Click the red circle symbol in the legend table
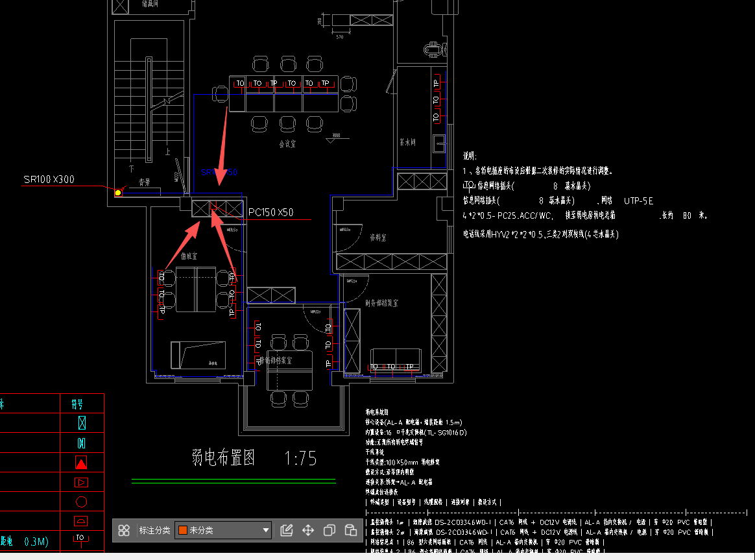The height and width of the screenshot is (560, 755). coord(80,501)
